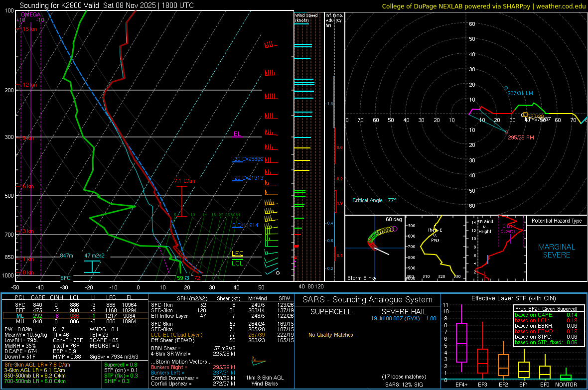Select the 15 km height marker
The image size is (588, 390).
(28, 29)
